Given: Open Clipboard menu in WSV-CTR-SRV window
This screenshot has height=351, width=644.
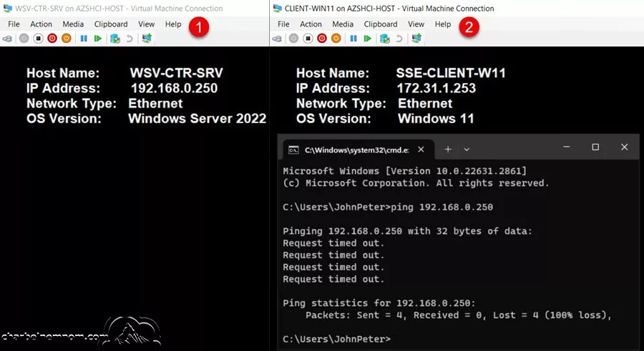Looking at the screenshot, I should [x=111, y=24].
